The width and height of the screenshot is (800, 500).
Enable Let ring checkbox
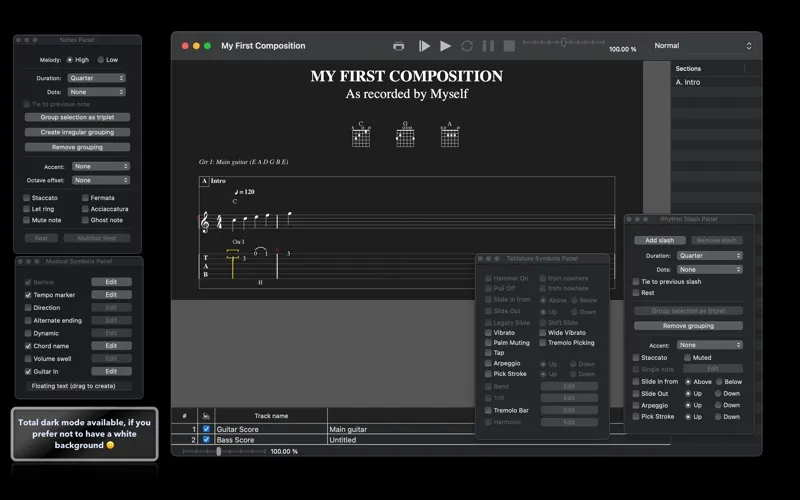pos(27,209)
